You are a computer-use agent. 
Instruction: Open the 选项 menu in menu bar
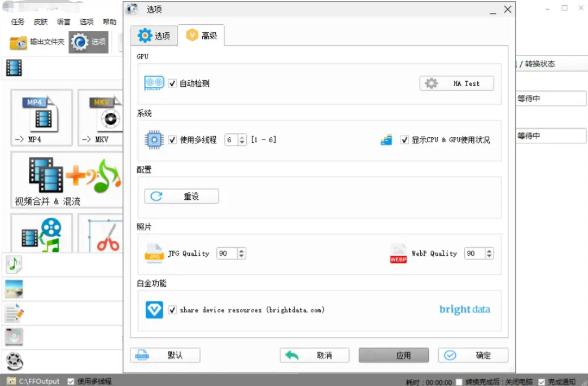[86, 22]
